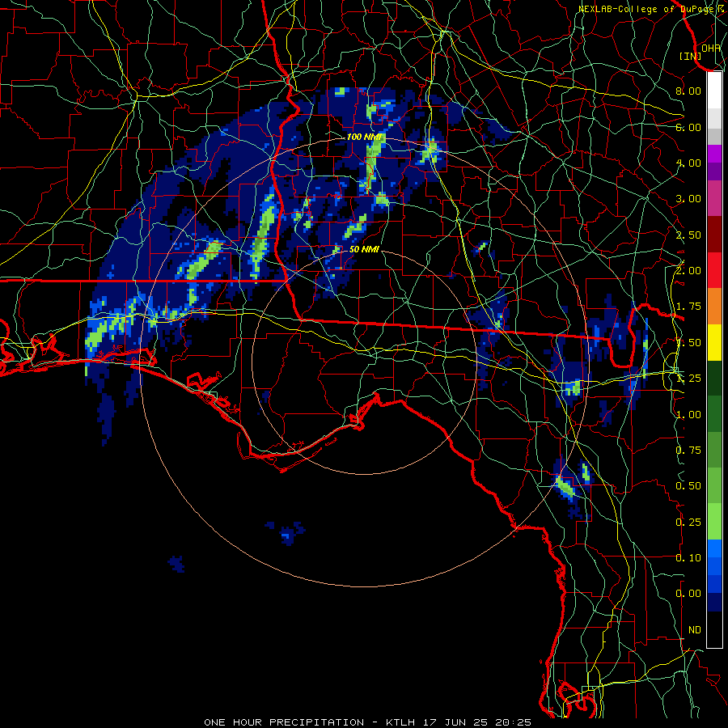Click the white segment atop the color scale
The width and height of the screenshot is (728, 728).
[714, 91]
